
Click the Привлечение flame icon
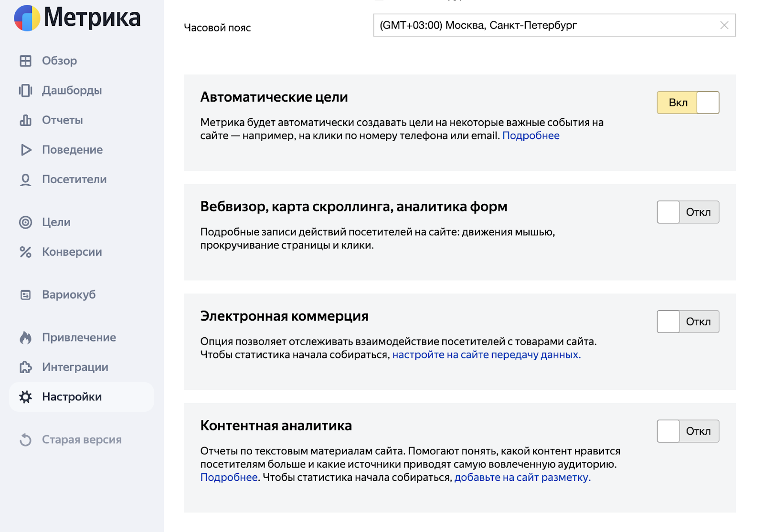click(25, 338)
